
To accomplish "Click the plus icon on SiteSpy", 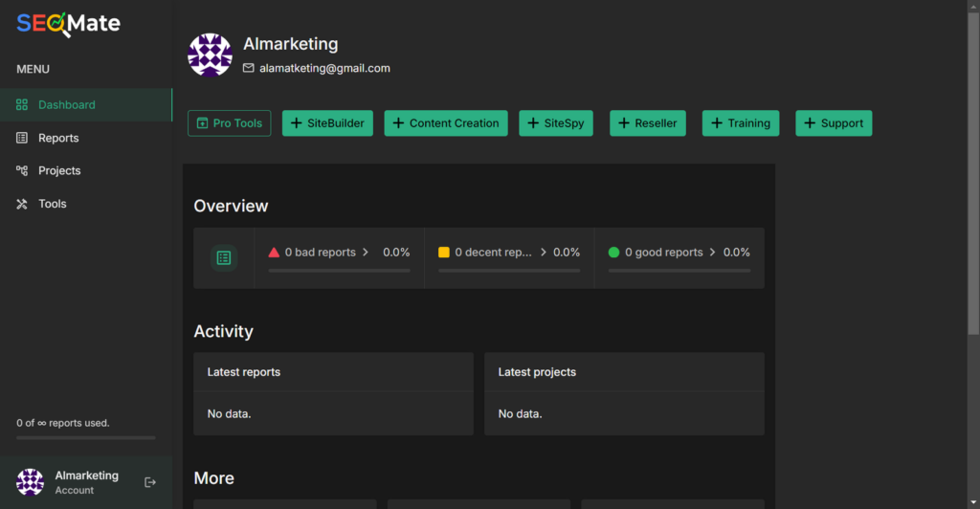I will 533,123.
